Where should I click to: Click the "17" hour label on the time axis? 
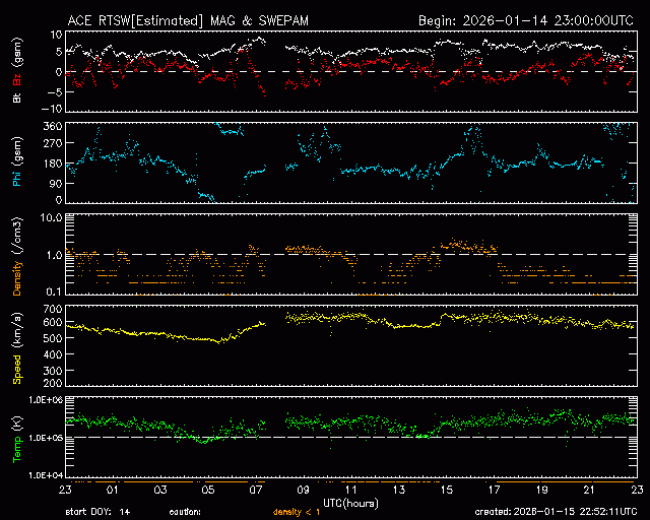tap(494, 490)
